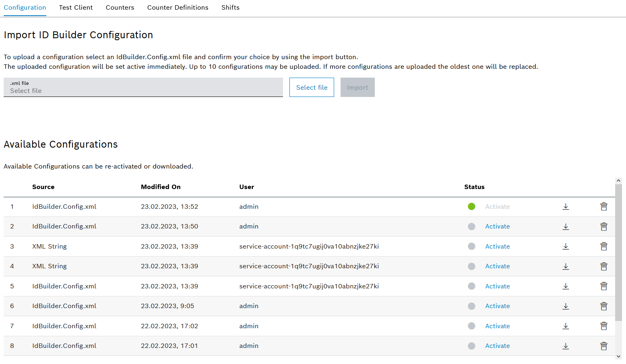Click gray status dot in row 2

pyautogui.click(x=471, y=226)
